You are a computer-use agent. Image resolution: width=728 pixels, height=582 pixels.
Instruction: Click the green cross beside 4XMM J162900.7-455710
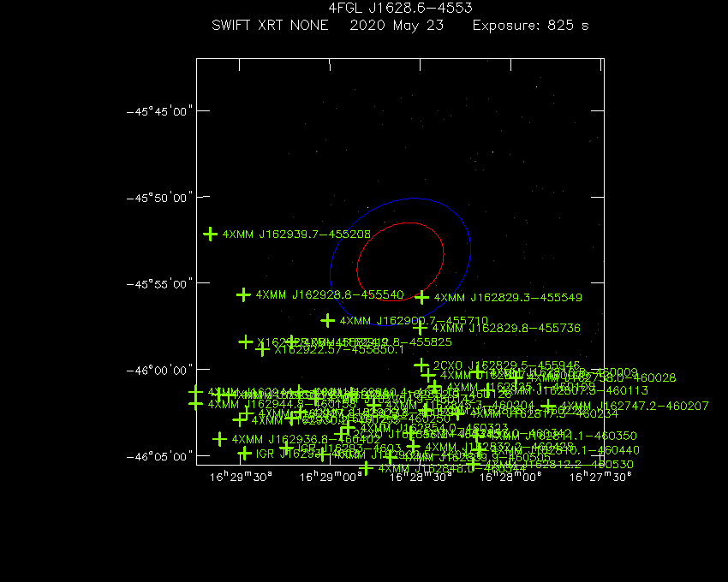[x=328, y=320]
